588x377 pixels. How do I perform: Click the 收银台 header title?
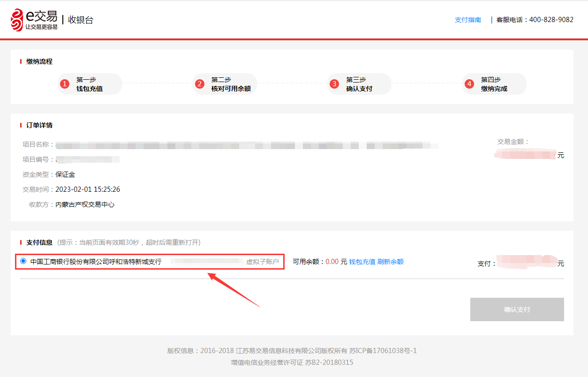(81, 20)
